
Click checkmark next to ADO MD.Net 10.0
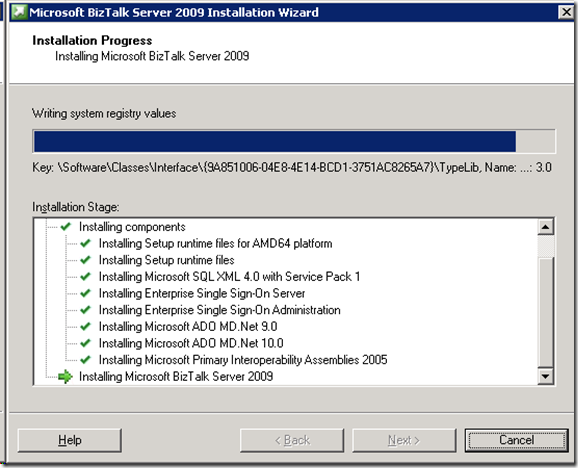point(86,343)
